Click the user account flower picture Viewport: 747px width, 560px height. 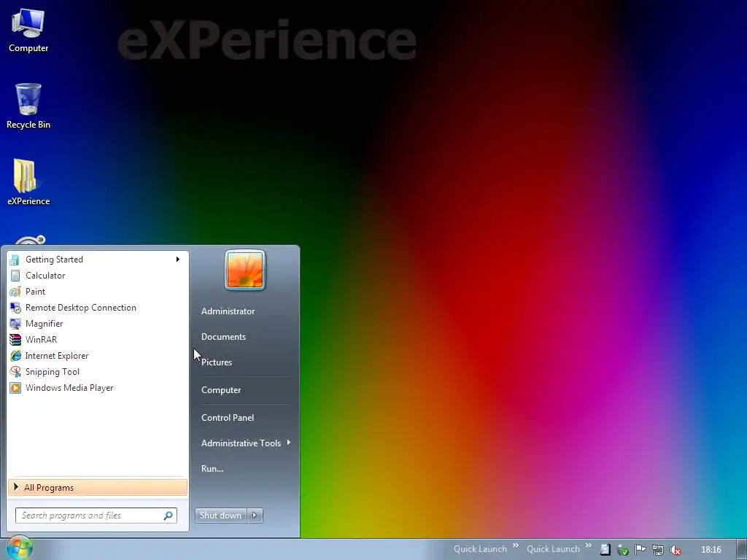[245, 270]
